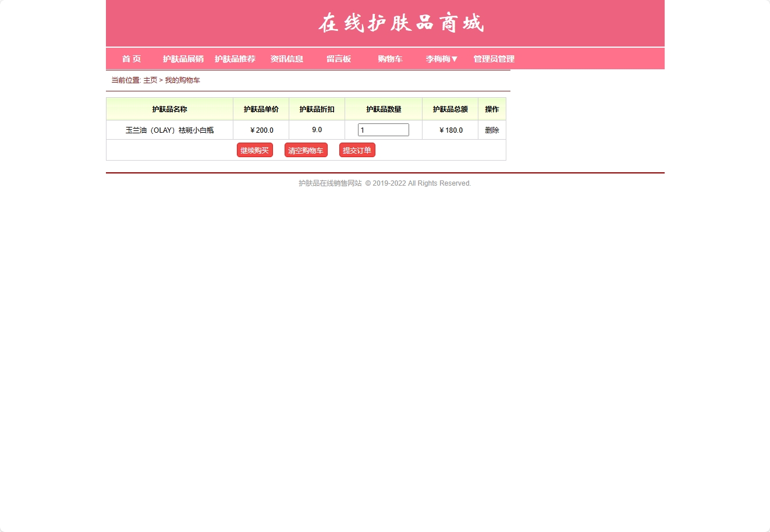Click 主页 in the breadcrumb

(150, 80)
